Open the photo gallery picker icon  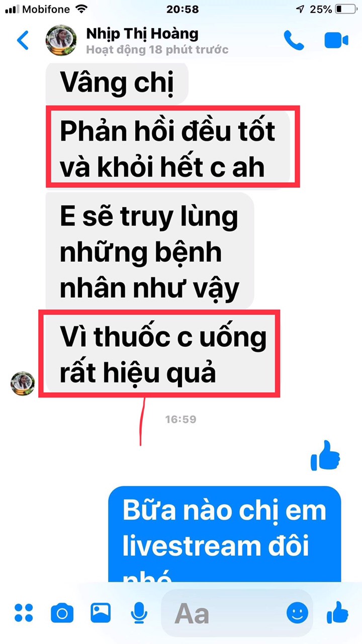pyautogui.click(x=101, y=613)
